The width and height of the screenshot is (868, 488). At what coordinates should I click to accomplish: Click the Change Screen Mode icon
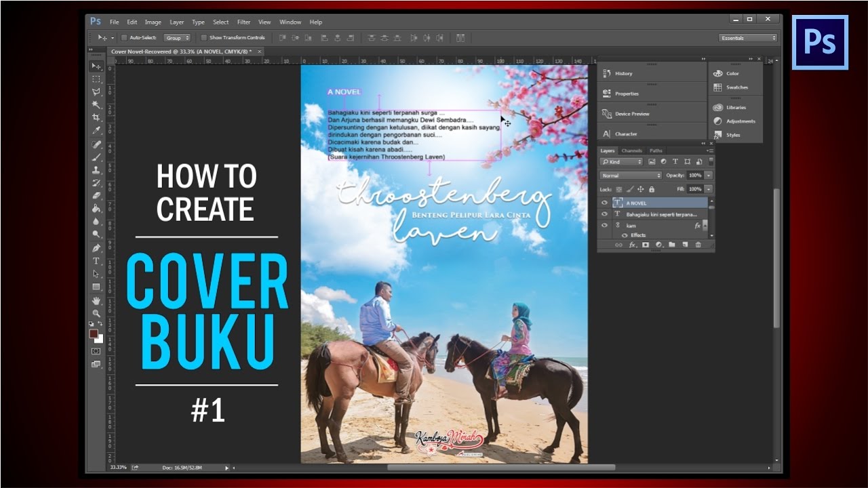pos(96,364)
